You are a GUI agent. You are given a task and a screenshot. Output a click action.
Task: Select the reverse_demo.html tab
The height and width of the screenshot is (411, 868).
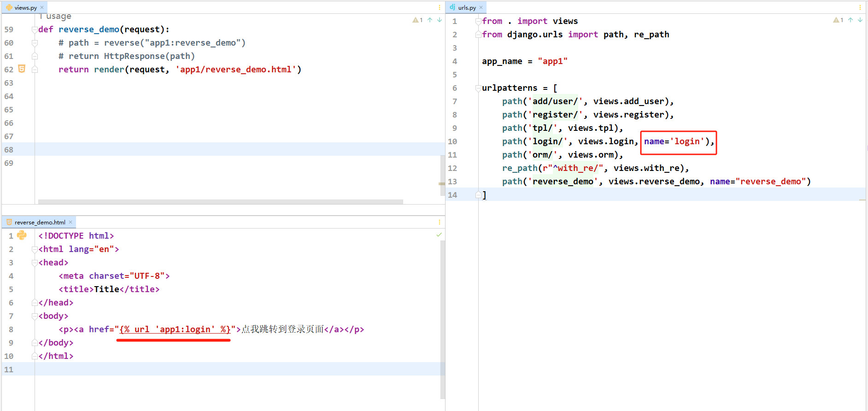40,222
